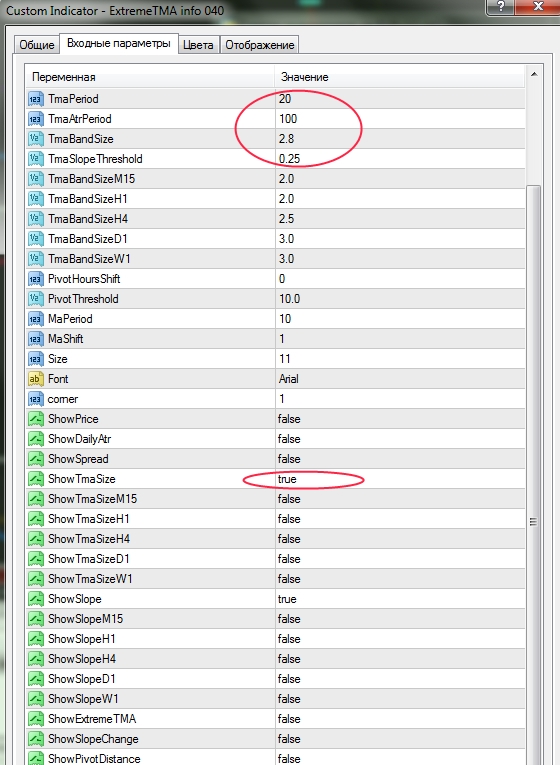
Task: Click the ShowDailyAtr value false
Action: (289, 439)
